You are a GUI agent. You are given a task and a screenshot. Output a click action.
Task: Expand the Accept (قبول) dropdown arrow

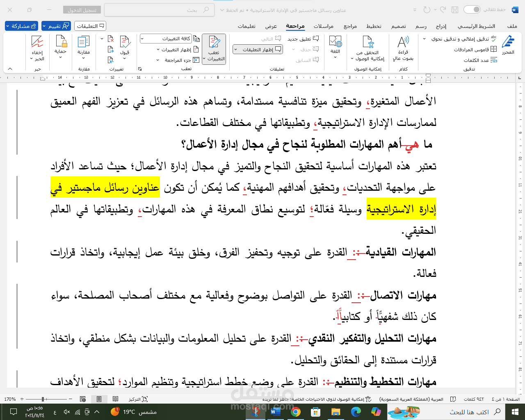(125, 58)
